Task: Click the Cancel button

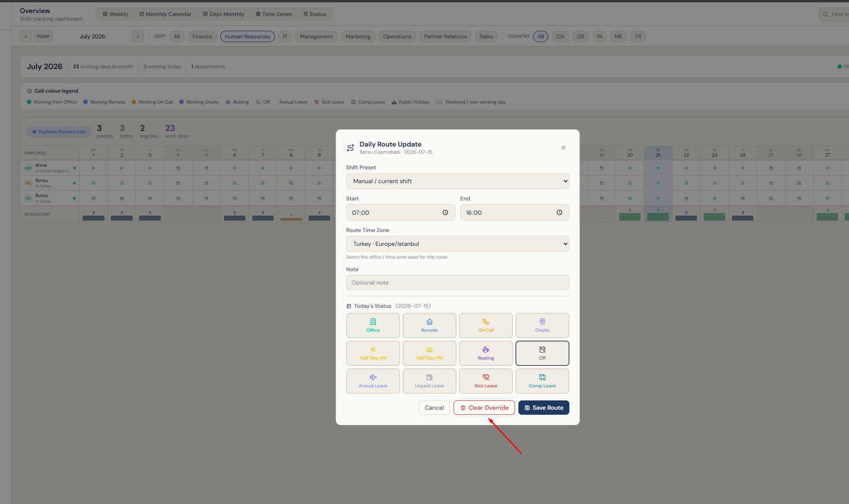Action: pos(434,408)
